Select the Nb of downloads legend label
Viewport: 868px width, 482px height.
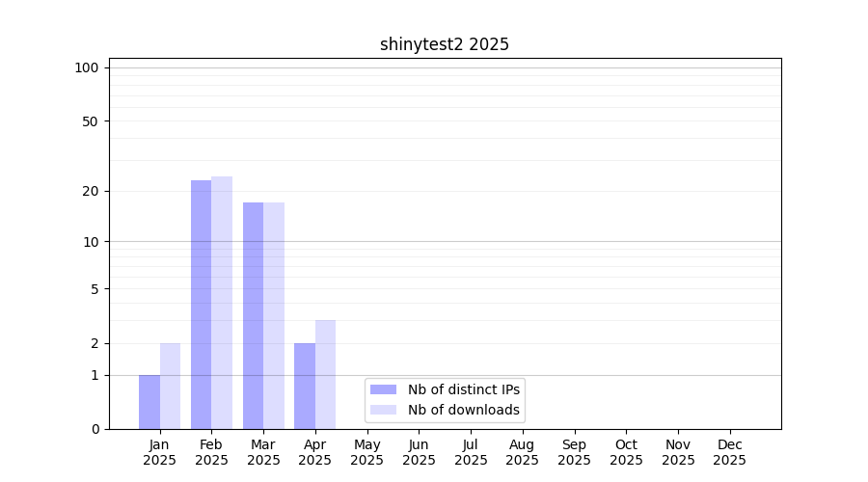(x=464, y=410)
